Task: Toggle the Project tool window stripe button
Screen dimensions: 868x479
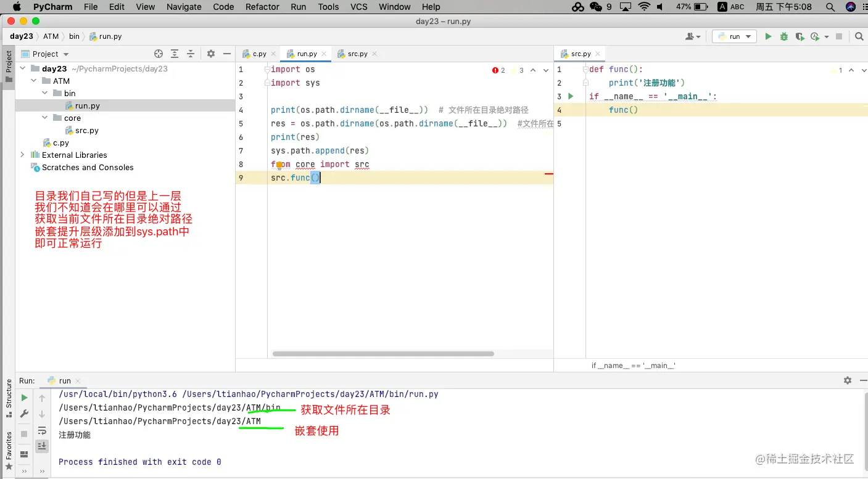Action: (9, 67)
